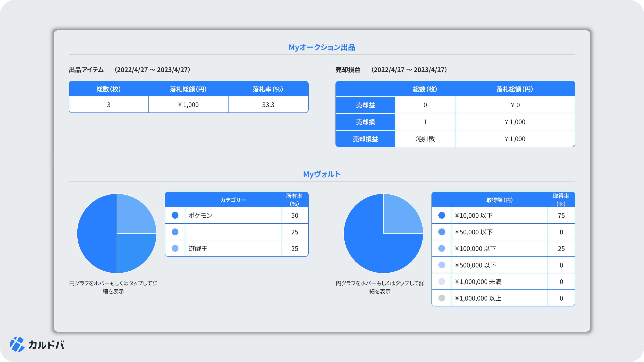Click the 売却損 row header
Viewport: 644px width, 362px height.
pos(365,122)
